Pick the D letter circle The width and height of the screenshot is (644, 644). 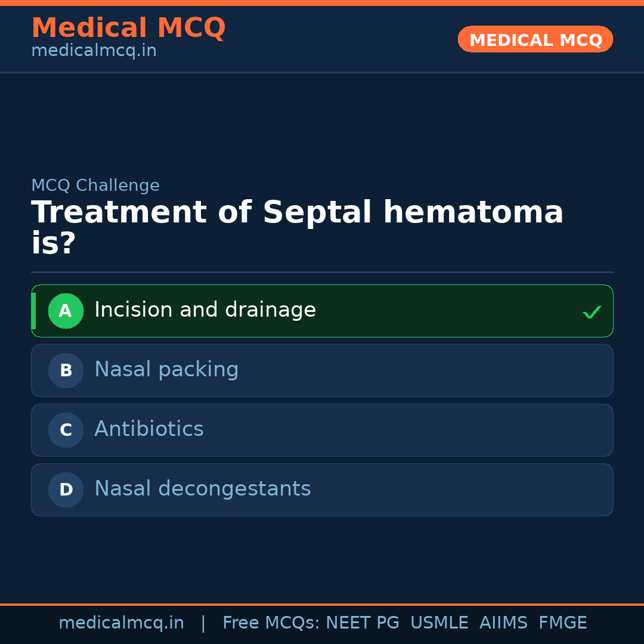[x=66, y=490]
